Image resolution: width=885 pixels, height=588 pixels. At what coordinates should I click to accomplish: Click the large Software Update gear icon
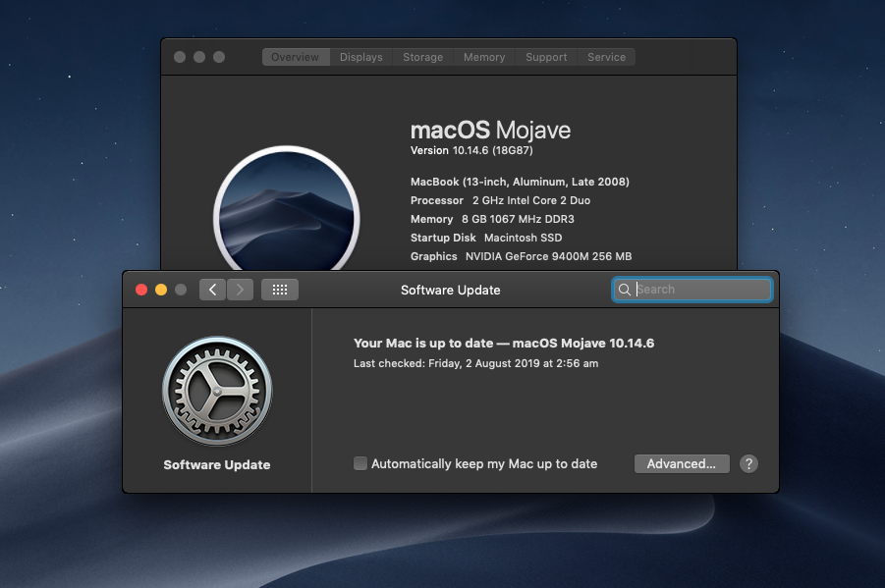[217, 391]
